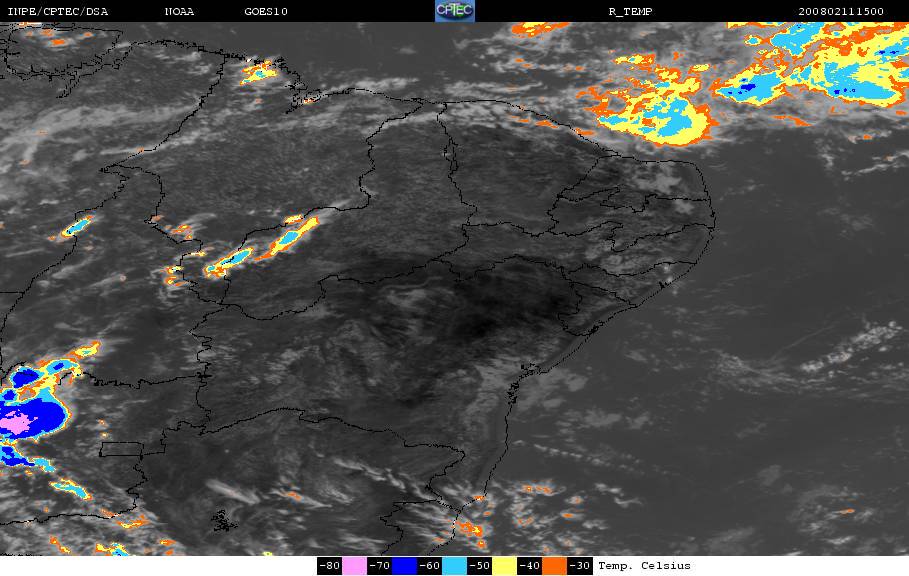Select the dark blue -70 to -60 swatch

[405, 566]
